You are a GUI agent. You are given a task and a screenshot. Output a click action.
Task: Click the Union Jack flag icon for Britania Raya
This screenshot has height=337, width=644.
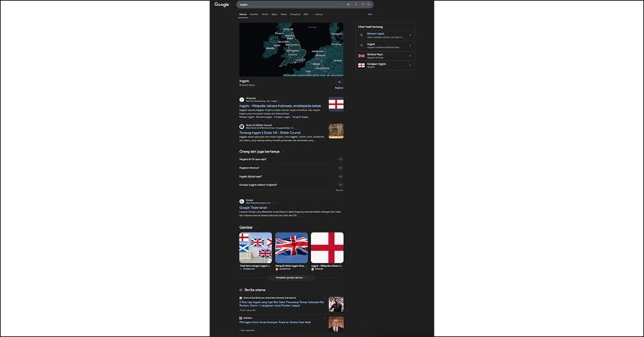pyautogui.click(x=361, y=56)
